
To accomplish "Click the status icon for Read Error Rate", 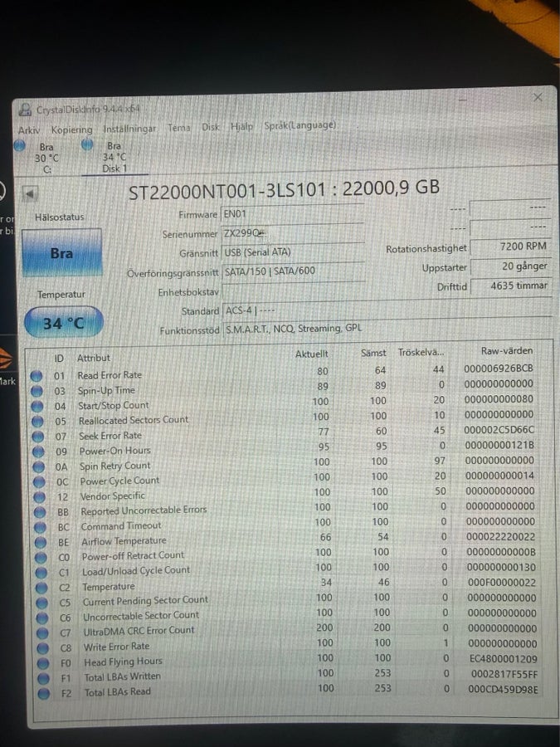I will coord(37,376).
